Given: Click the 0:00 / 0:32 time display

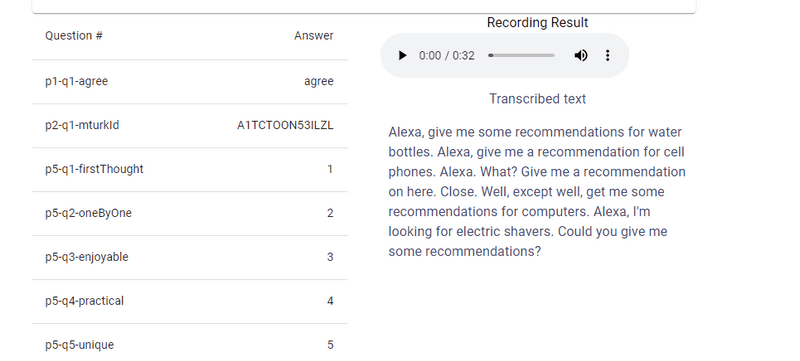Looking at the screenshot, I should tap(447, 56).
